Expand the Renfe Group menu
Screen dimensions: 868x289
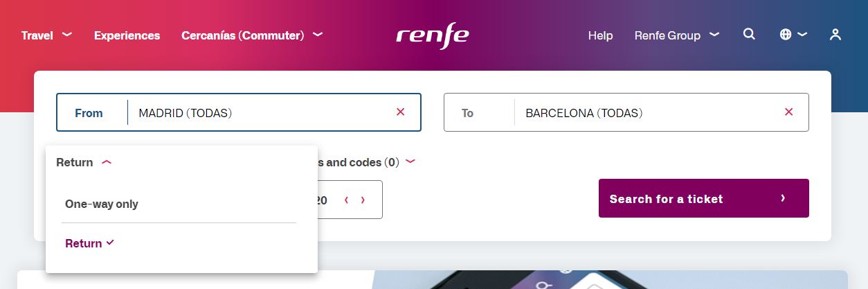tap(676, 35)
